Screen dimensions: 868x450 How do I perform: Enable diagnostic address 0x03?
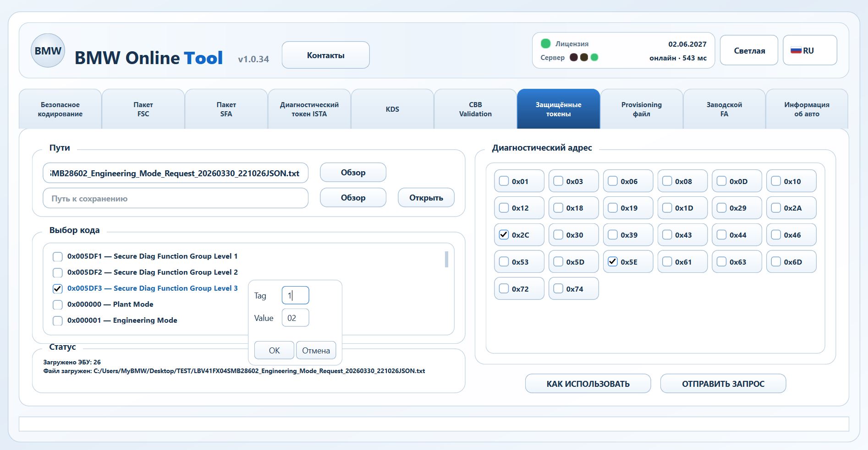(558, 181)
